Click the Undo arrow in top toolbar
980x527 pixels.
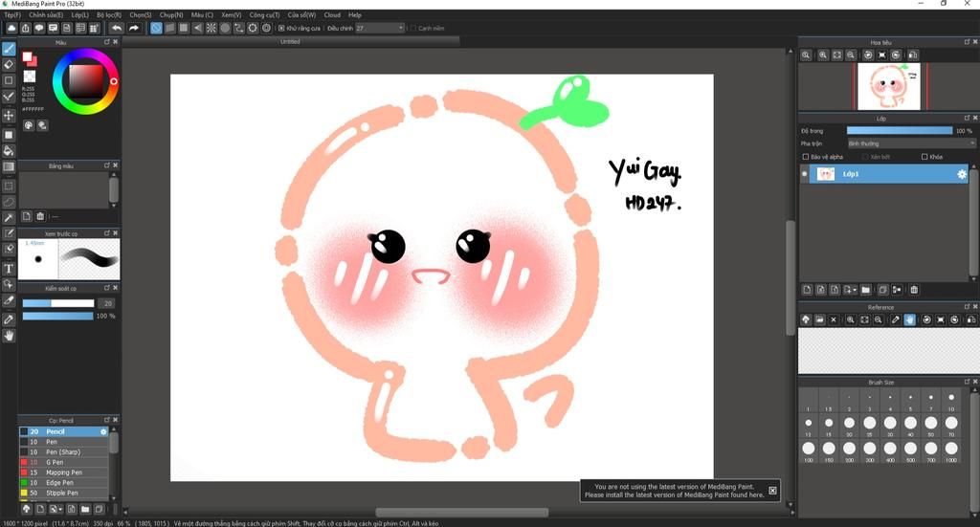coord(116,28)
